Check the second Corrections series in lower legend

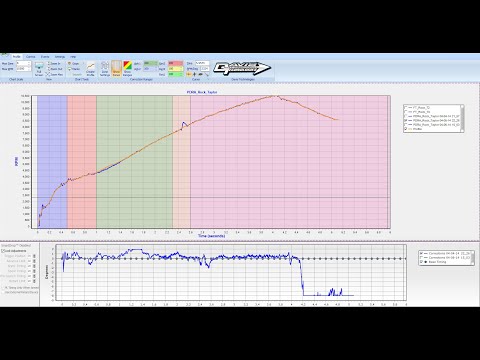click(422, 258)
